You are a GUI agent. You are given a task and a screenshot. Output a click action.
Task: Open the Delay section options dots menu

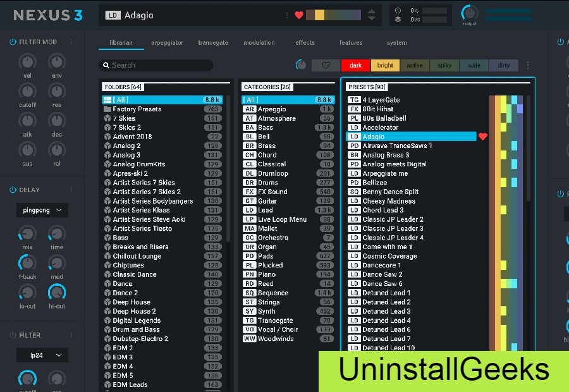[x=71, y=190]
